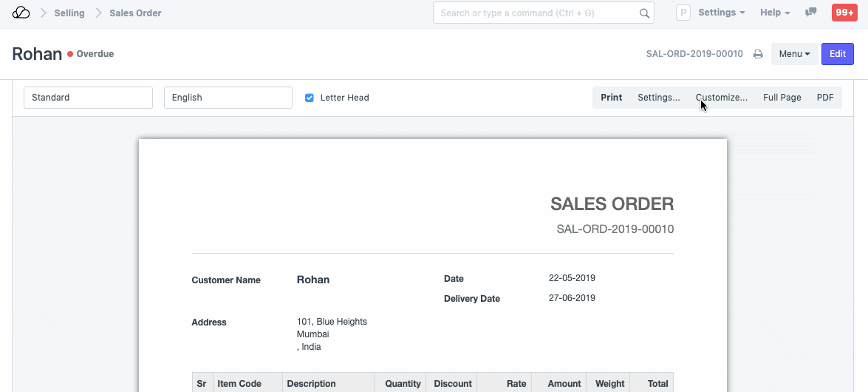Open the English language dropdown
This screenshot has width=868, height=392.
[x=228, y=98]
